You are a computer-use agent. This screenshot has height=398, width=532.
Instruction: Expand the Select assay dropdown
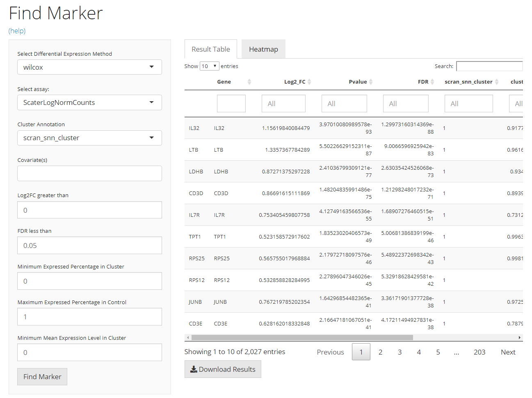click(89, 102)
